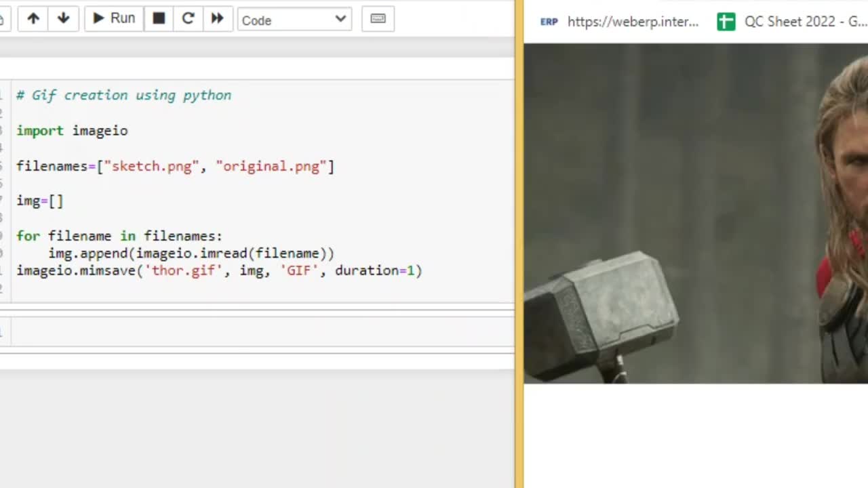Restart the kernel with the circular arrow
The height and width of the screenshot is (488, 868).
[188, 18]
